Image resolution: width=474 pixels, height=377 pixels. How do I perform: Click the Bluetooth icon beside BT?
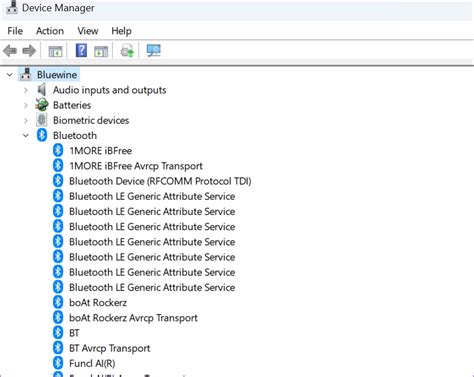(58, 333)
